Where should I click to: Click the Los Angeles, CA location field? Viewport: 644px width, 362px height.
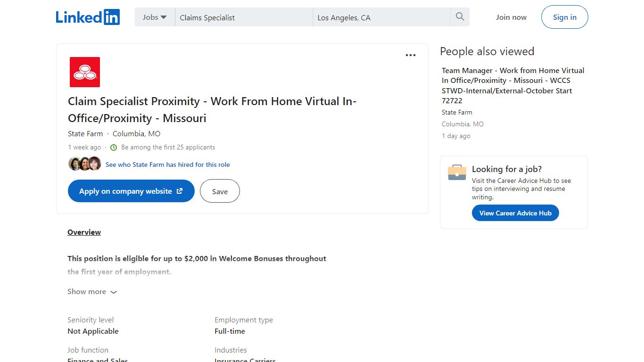pos(381,17)
